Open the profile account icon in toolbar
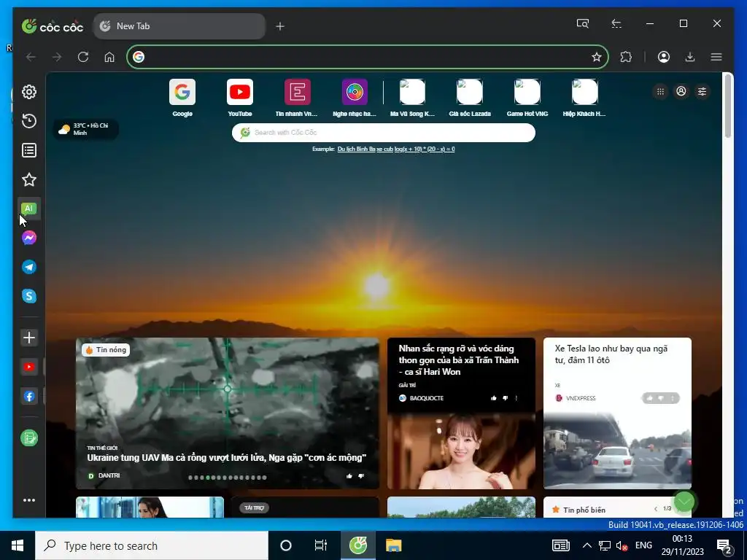Image resolution: width=747 pixels, height=560 pixels. (x=664, y=57)
